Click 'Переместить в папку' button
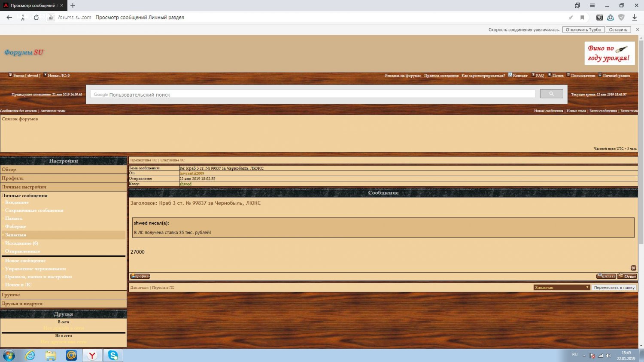This screenshot has height=362, width=644. (x=614, y=288)
